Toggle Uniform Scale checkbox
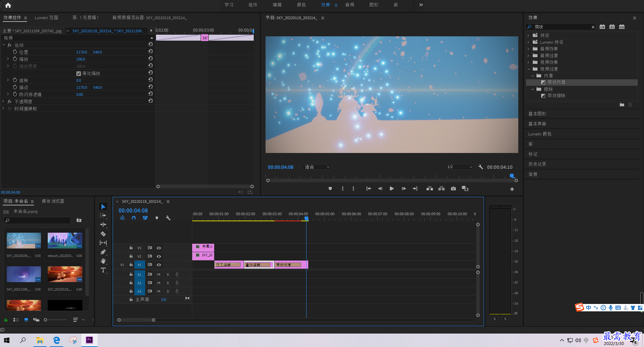The image size is (644, 347). 79,73
